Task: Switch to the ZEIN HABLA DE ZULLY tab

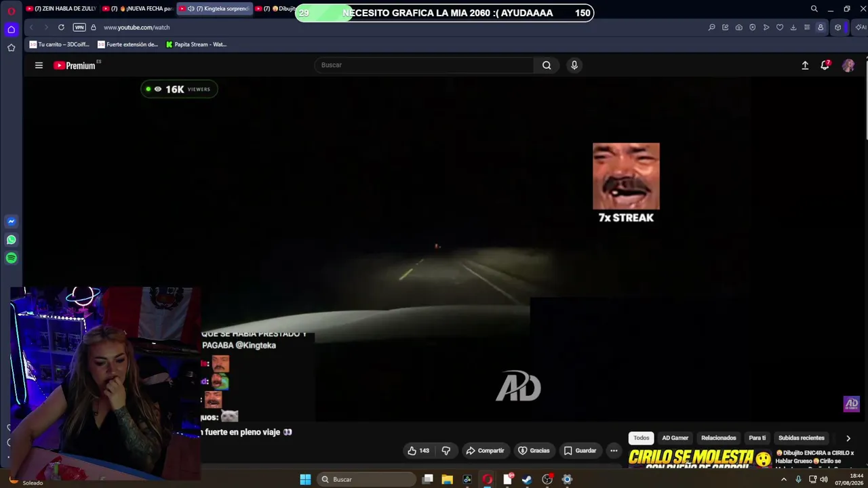Action: click(x=61, y=9)
